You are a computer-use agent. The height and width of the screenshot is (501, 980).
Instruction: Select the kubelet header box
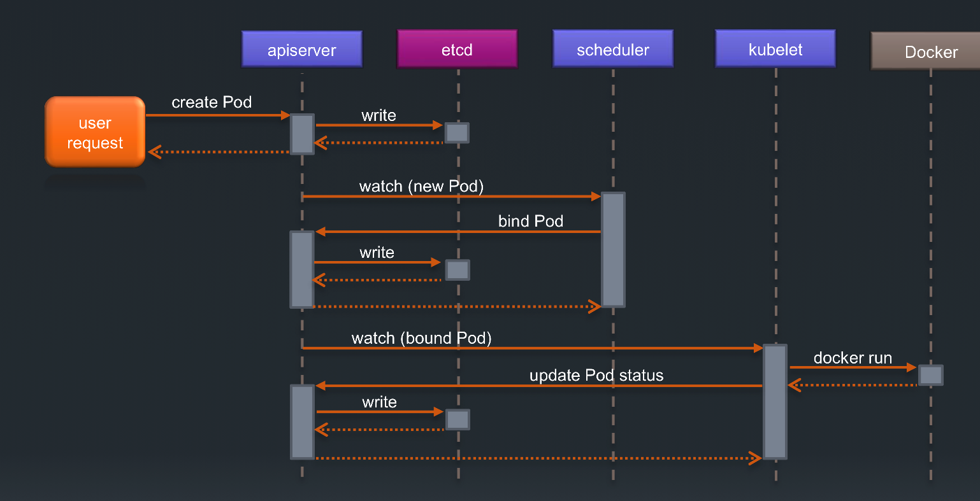pos(775,49)
